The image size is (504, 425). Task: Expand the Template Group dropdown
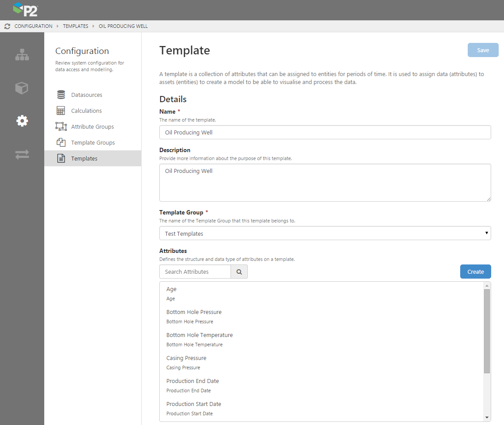click(325, 234)
